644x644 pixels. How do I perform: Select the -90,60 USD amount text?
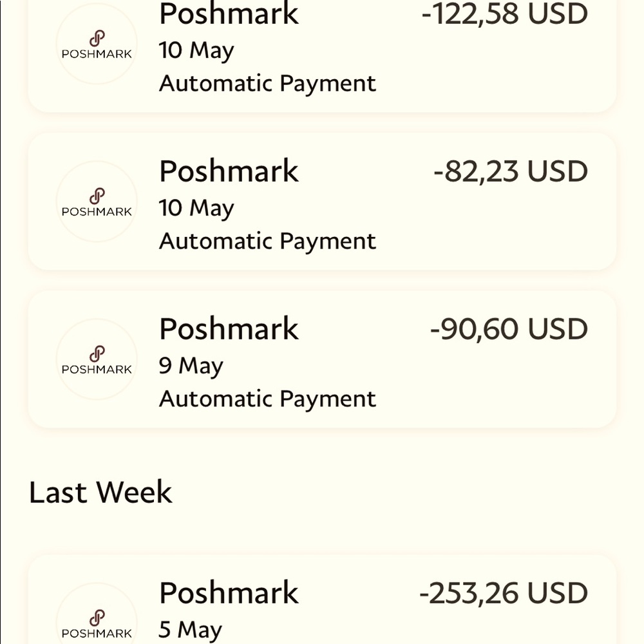[x=509, y=329]
